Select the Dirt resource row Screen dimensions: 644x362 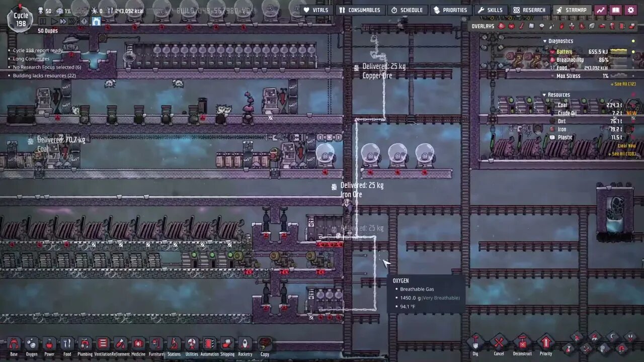tap(593, 121)
